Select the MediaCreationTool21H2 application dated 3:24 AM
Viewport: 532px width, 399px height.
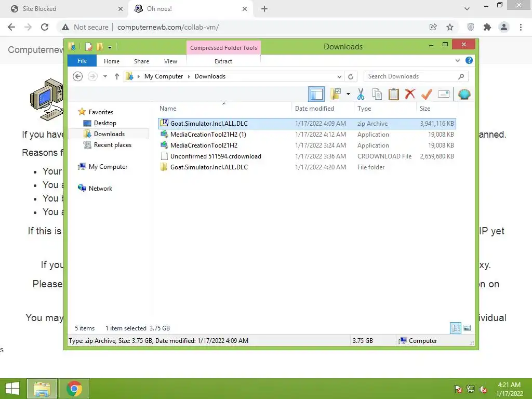(x=307, y=145)
